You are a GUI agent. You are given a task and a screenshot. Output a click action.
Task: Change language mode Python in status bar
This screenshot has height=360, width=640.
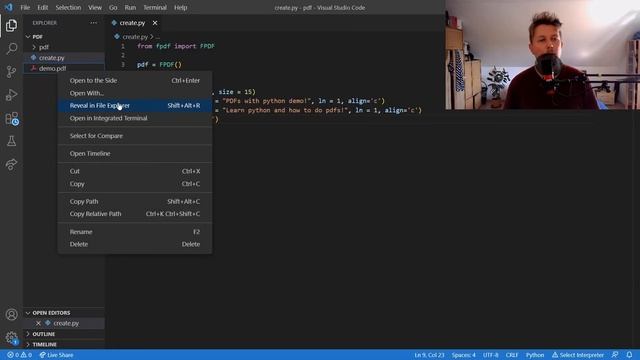click(535, 355)
